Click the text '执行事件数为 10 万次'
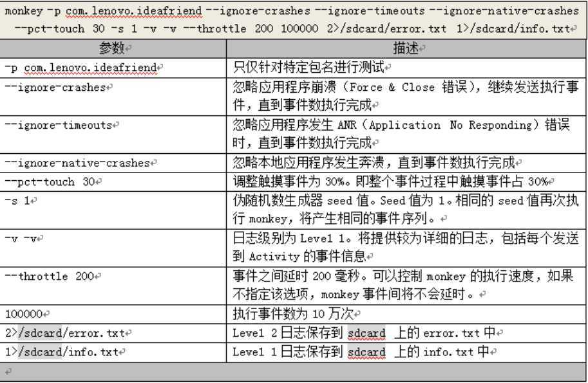Viewport: 588px width, 383px height. tap(293, 313)
